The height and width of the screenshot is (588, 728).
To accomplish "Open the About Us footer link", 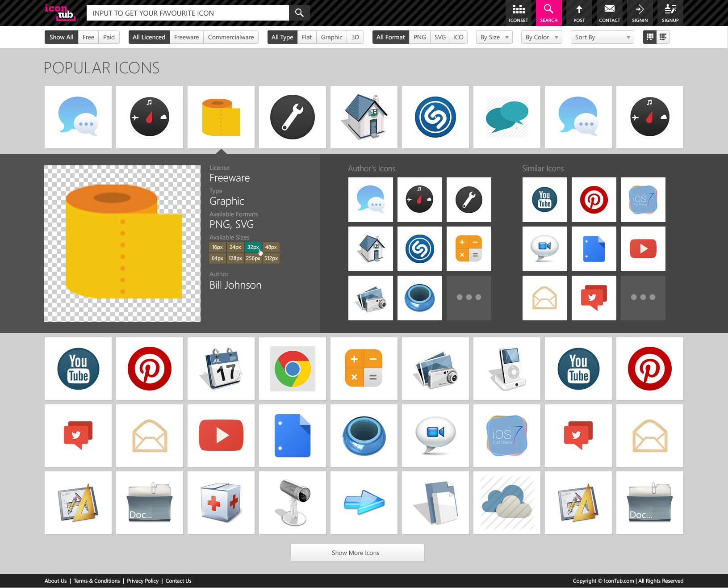I will [55, 581].
